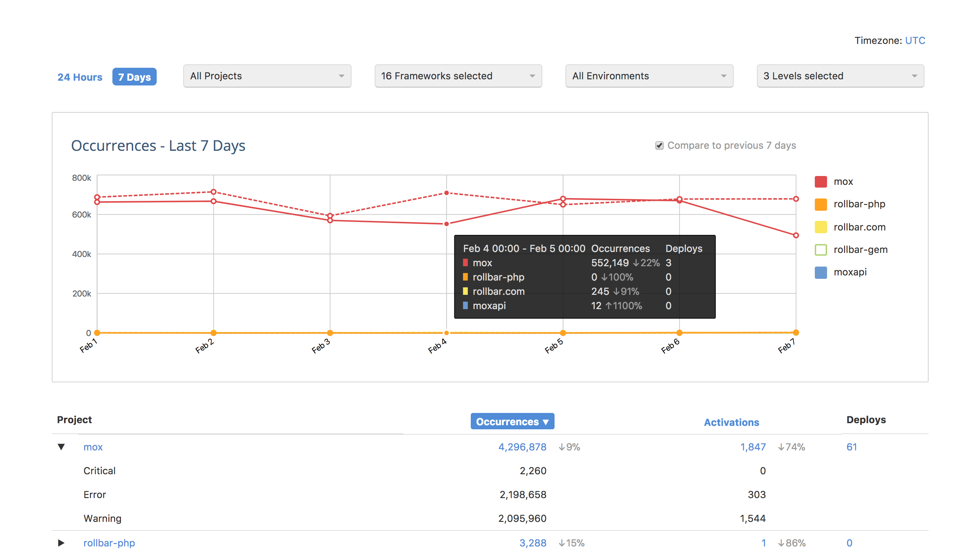980x559 pixels.
Task: Open the mox project link
Action: tap(93, 447)
